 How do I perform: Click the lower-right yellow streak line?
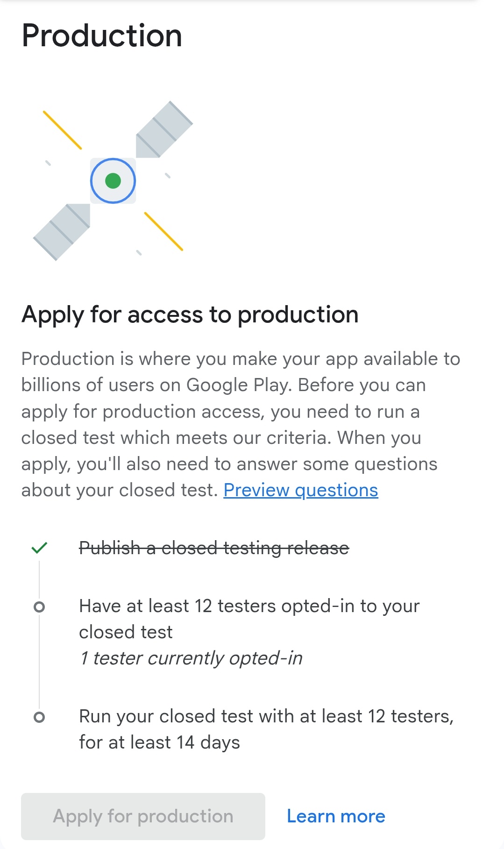(x=163, y=231)
